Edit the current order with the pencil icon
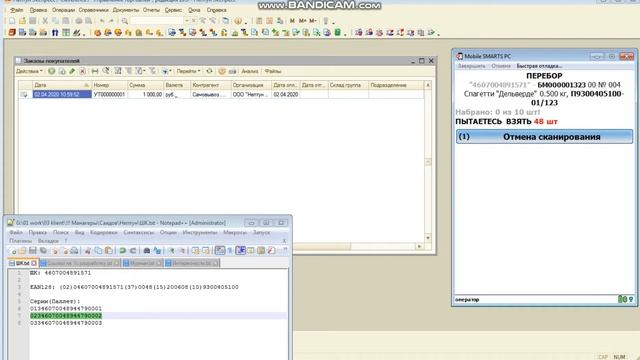 [72, 71]
